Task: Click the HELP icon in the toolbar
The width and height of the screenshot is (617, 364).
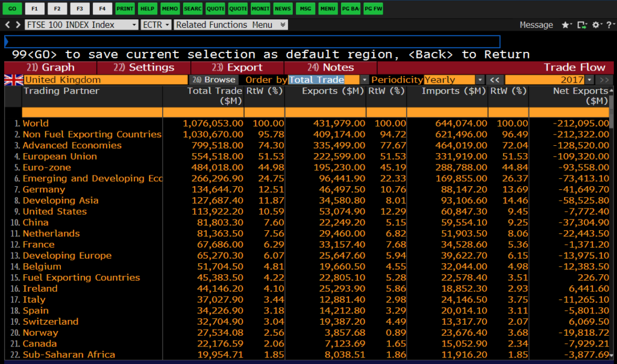Action: (x=146, y=8)
